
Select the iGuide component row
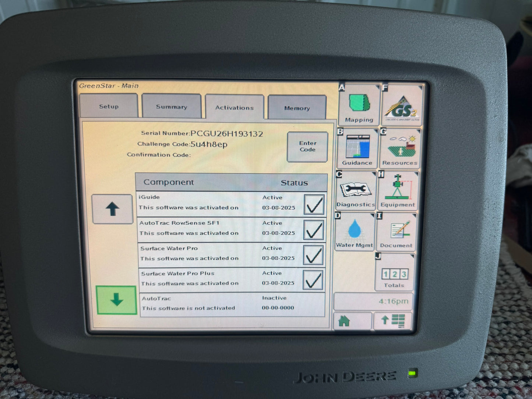tap(231, 204)
